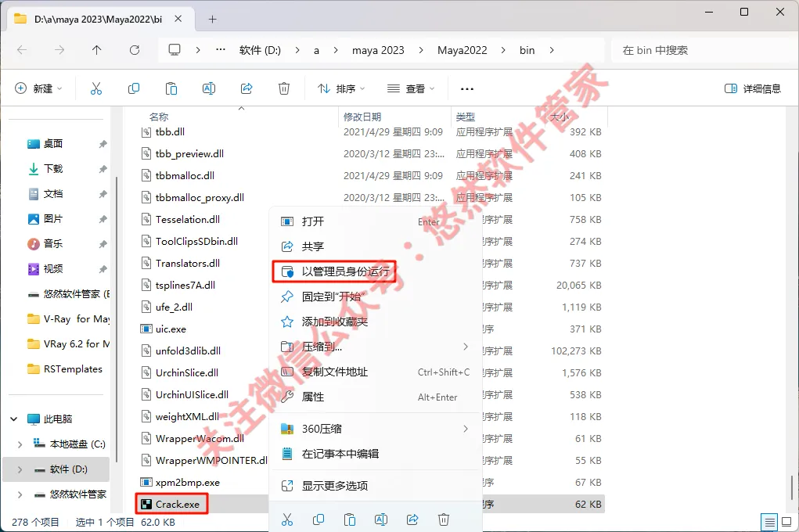
Task: Click the Delete trash icon in the toolbar
Action: 284,88
